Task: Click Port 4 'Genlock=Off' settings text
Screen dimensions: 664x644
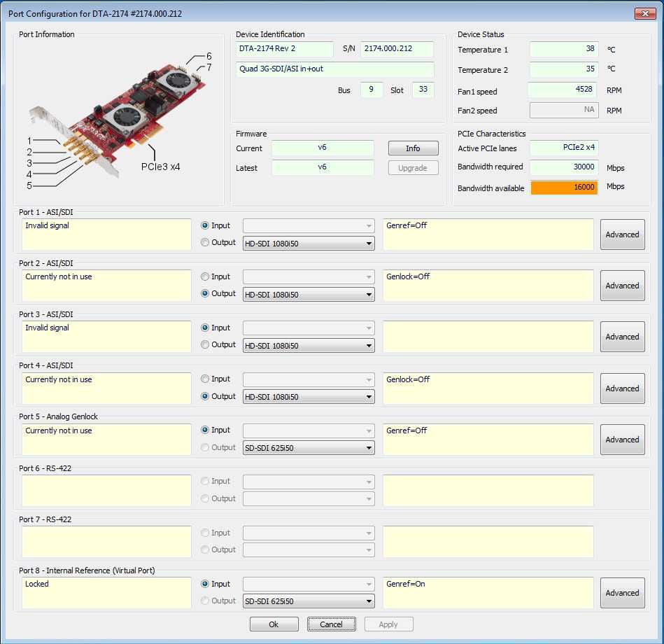Action: click(408, 379)
